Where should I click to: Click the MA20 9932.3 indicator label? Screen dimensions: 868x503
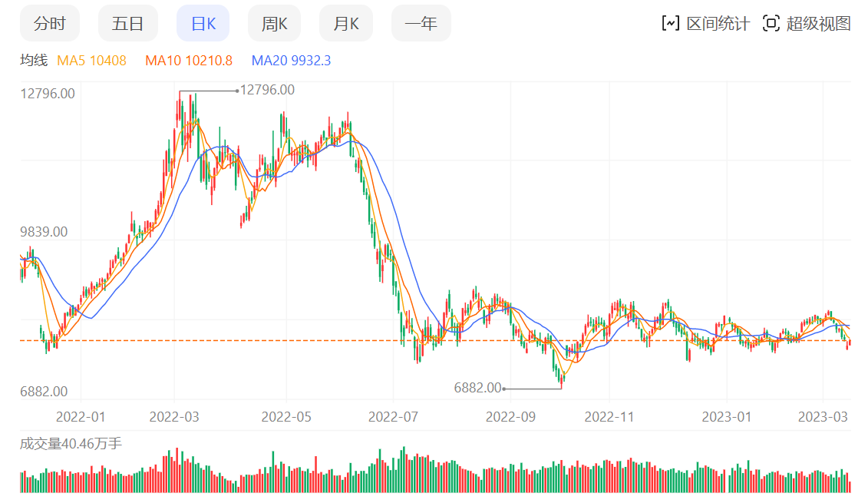pyautogui.click(x=292, y=60)
